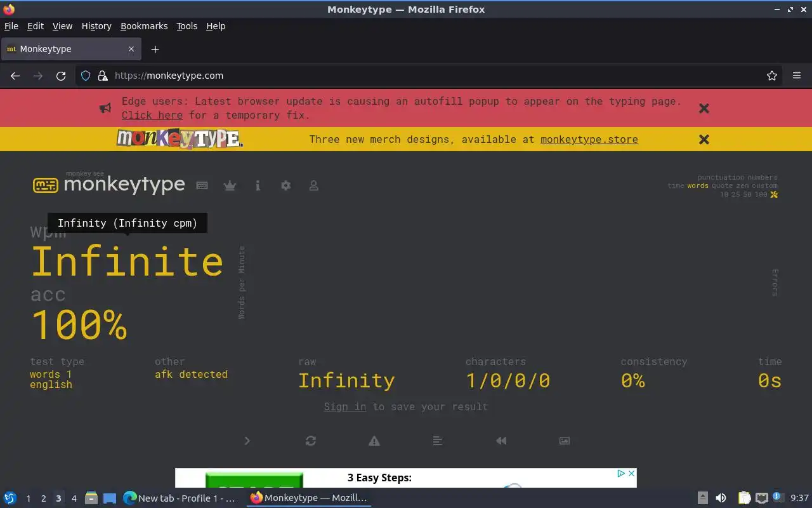Click the tracking protection shield icon
Image resolution: width=812 pixels, height=508 pixels.
(x=86, y=76)
